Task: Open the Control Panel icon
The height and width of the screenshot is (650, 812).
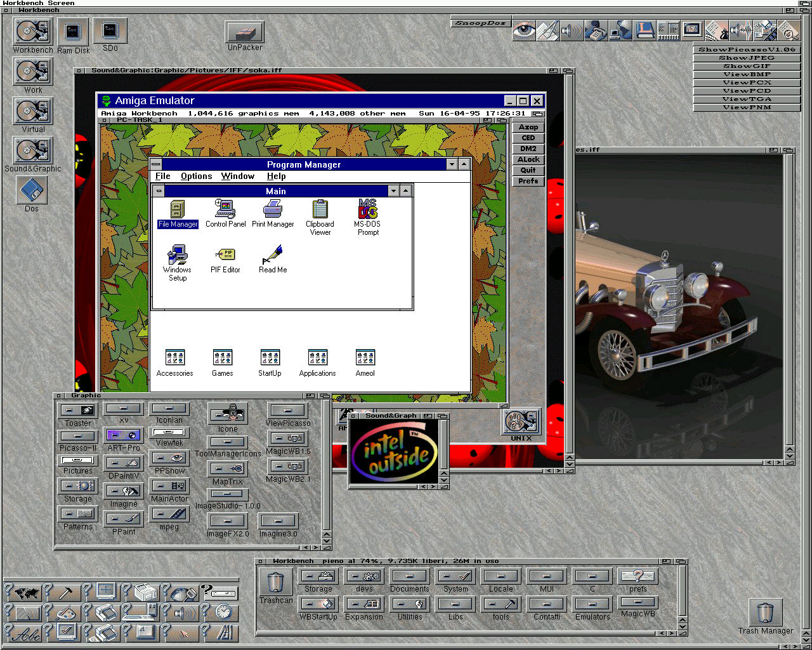Action: (225, 214)
